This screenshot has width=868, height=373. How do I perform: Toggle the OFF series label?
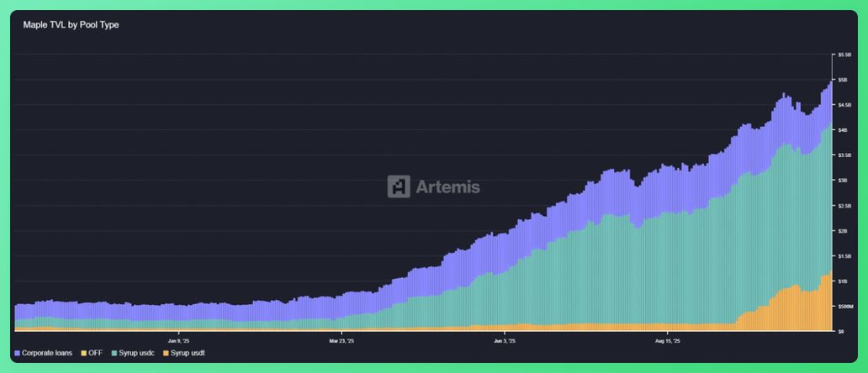pos(97,353)
